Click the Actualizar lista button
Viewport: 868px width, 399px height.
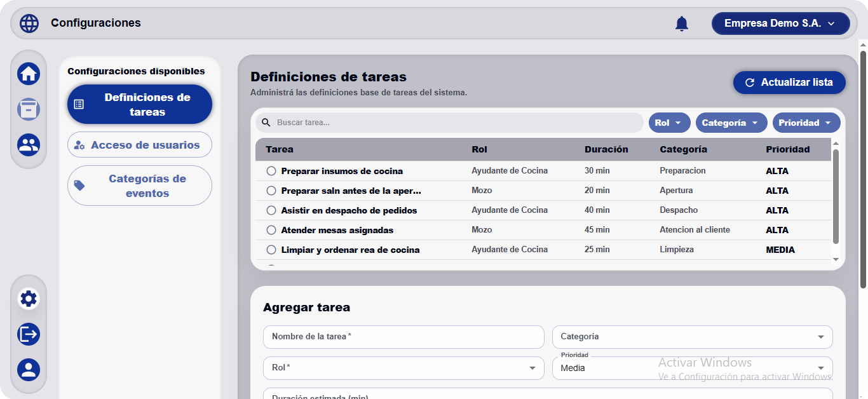pos(789,83)
